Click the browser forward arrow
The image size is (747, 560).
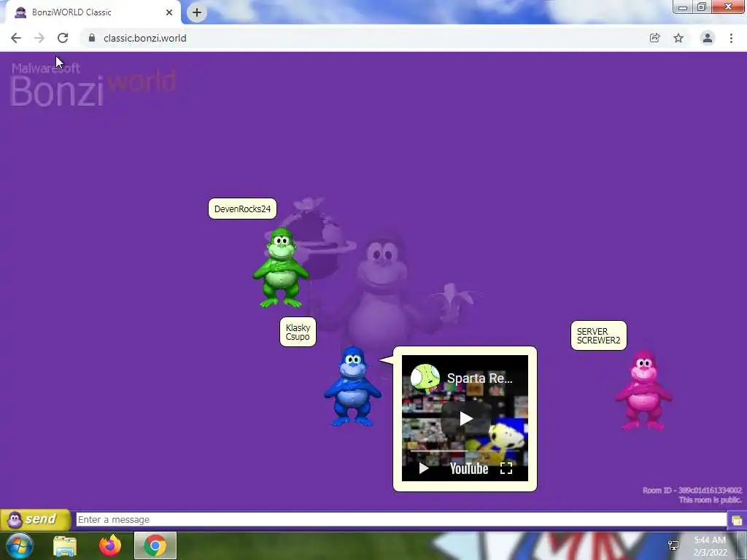pos(39,38)
